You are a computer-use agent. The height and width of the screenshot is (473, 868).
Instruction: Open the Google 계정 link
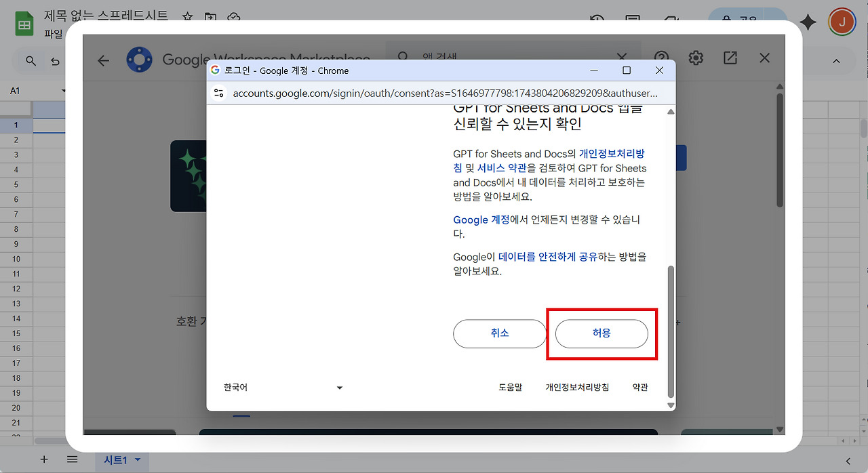[481, 220]
